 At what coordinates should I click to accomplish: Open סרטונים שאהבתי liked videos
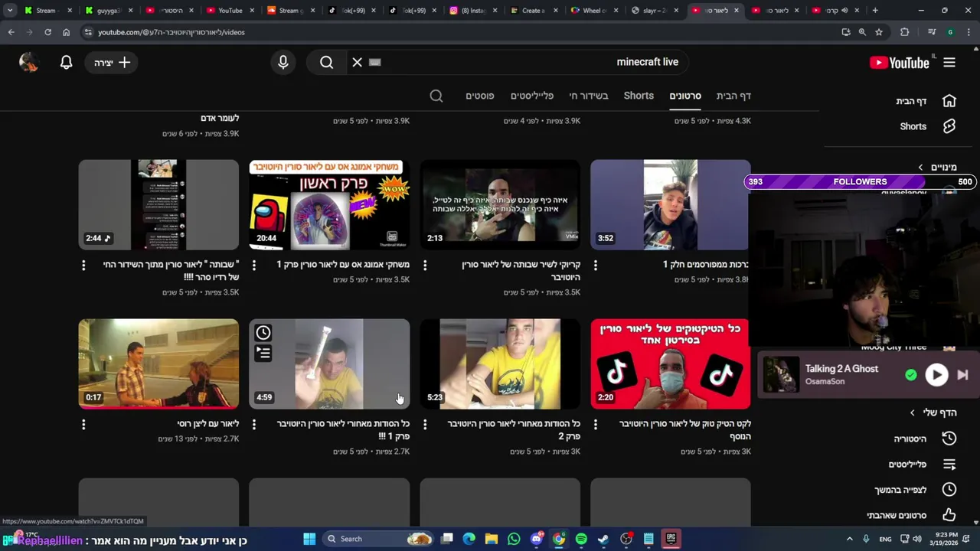[912, 516]
